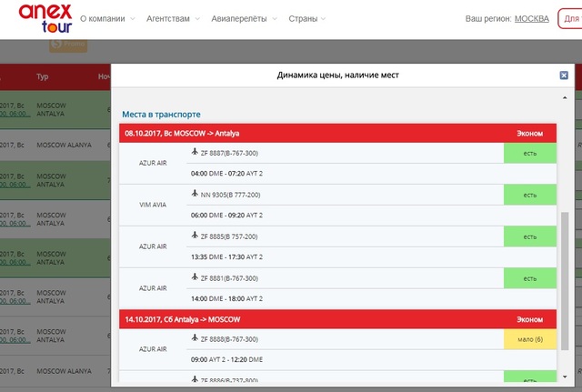Open the Авиаперелёты dropdown menu
The height and width of the screenshot is (392, 582).
coord(244,18)
